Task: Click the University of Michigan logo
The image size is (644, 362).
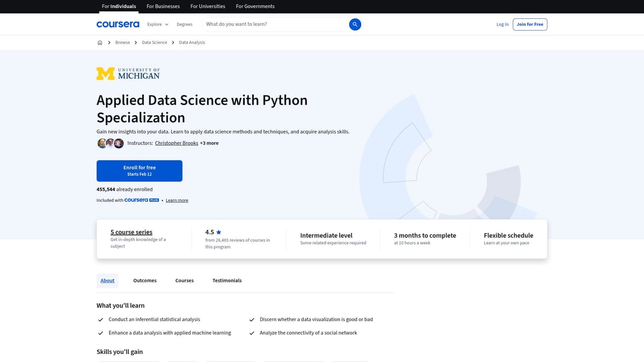Action: (128, 73)
